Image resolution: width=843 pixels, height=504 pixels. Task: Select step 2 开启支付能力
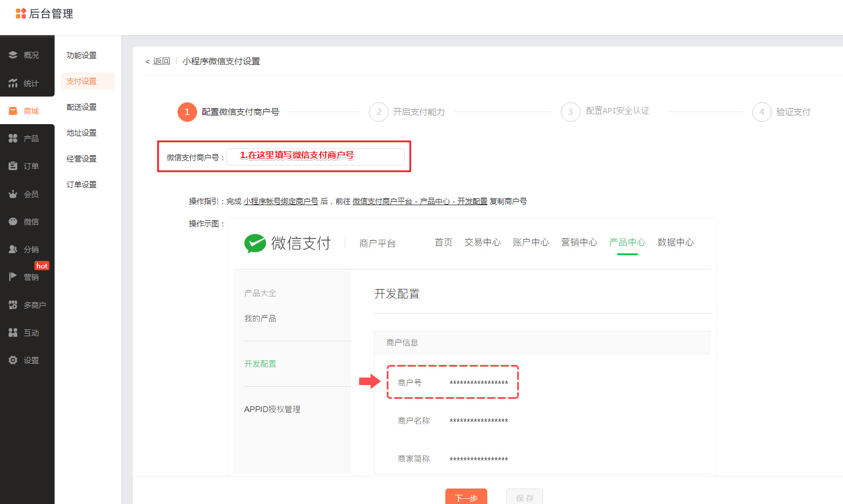pyautogui.click(x=407, y=112)
